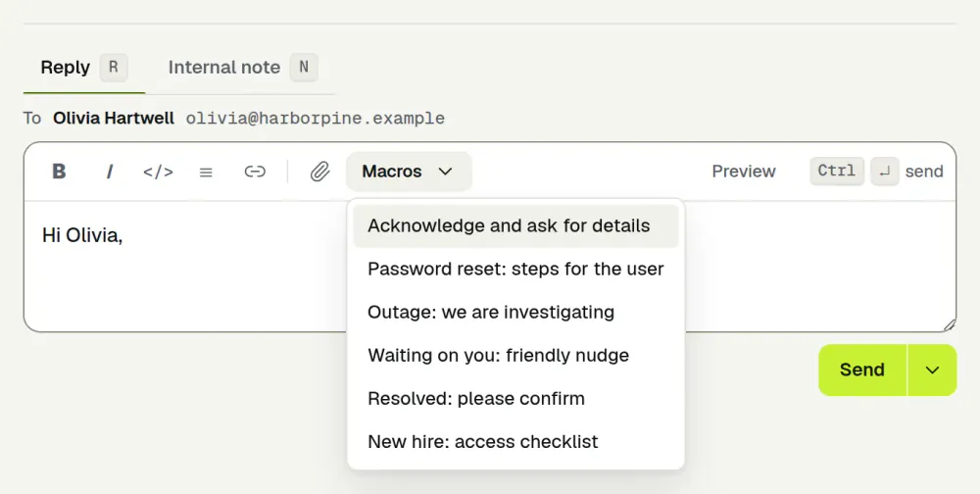Insert a list with the lines icon

click(x=206, y=172)
